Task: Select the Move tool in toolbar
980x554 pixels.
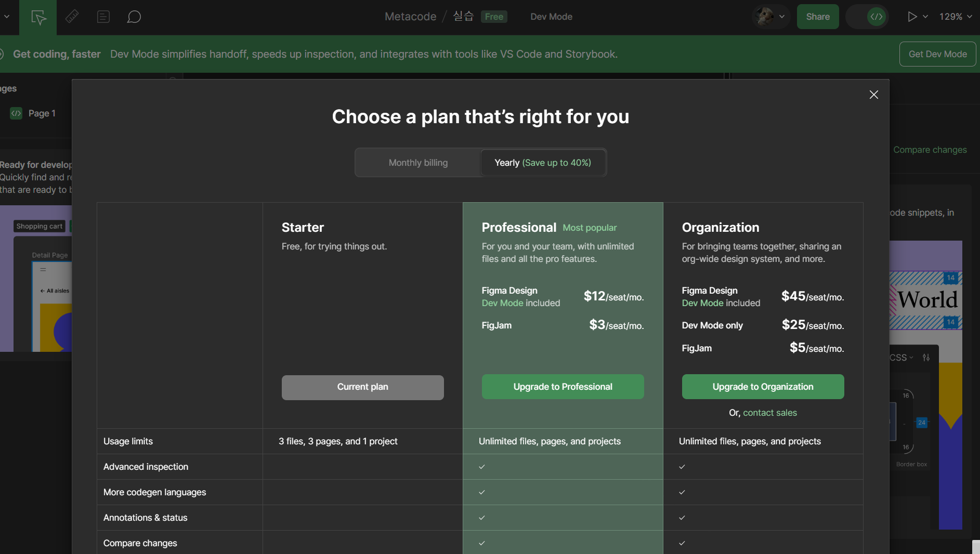Action: point(38,17)
